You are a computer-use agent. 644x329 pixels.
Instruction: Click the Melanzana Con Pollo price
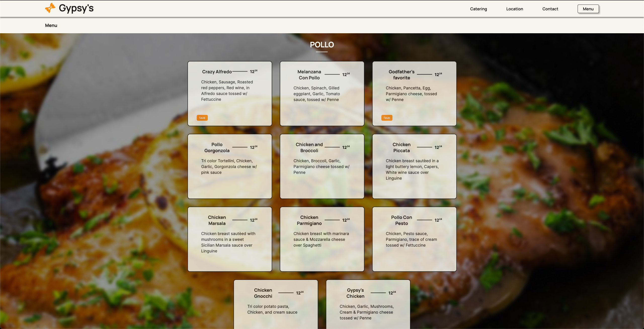click(x=346, y=75)
